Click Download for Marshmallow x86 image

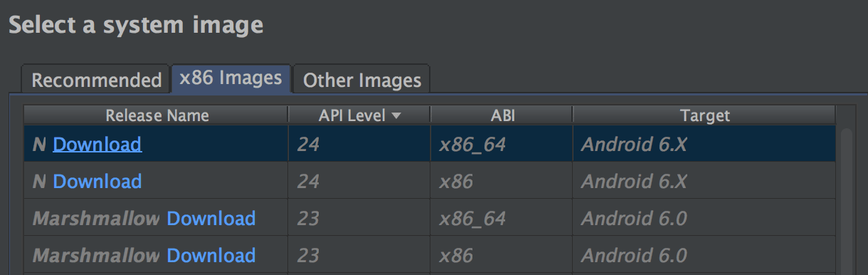[x=211, y=255]
